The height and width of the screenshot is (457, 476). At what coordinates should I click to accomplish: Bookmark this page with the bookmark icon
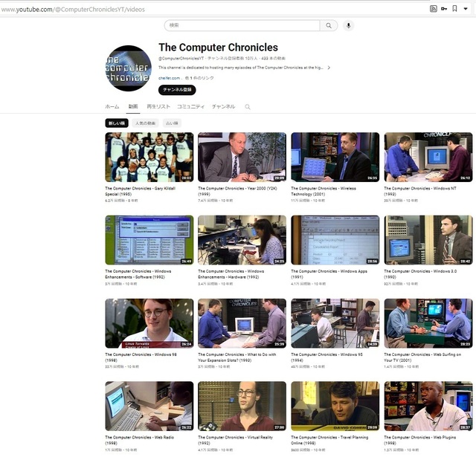(x=454, y=9)
